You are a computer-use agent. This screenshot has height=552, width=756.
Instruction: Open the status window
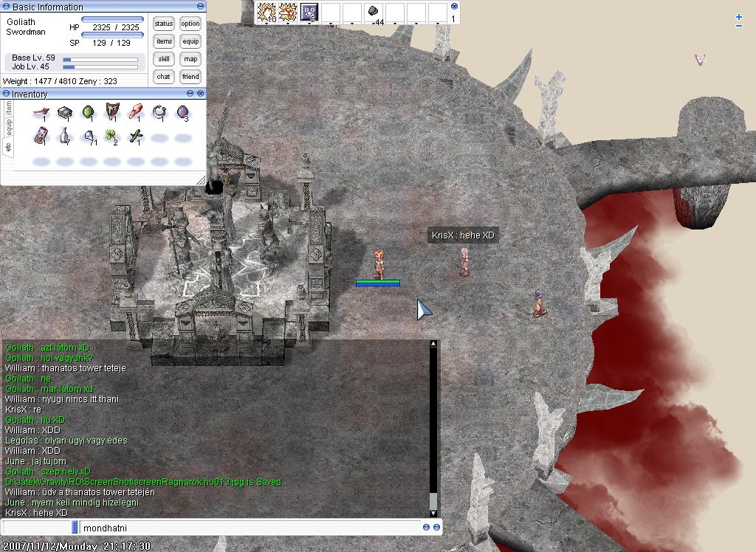[164, 24]
